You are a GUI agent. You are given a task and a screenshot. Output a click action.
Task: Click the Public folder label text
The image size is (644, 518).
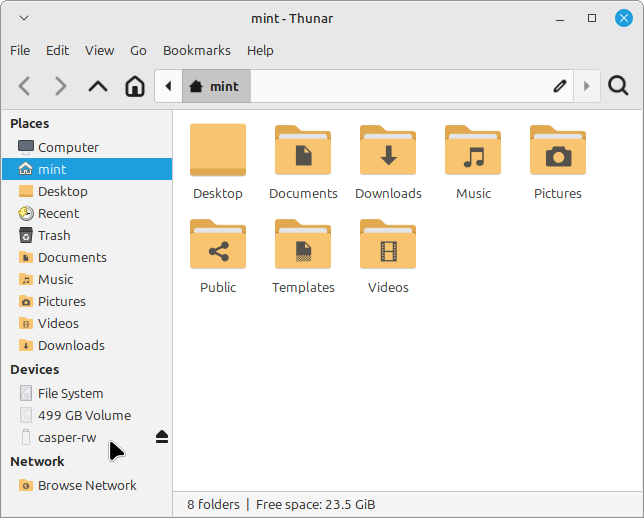[x=218, y=288]
